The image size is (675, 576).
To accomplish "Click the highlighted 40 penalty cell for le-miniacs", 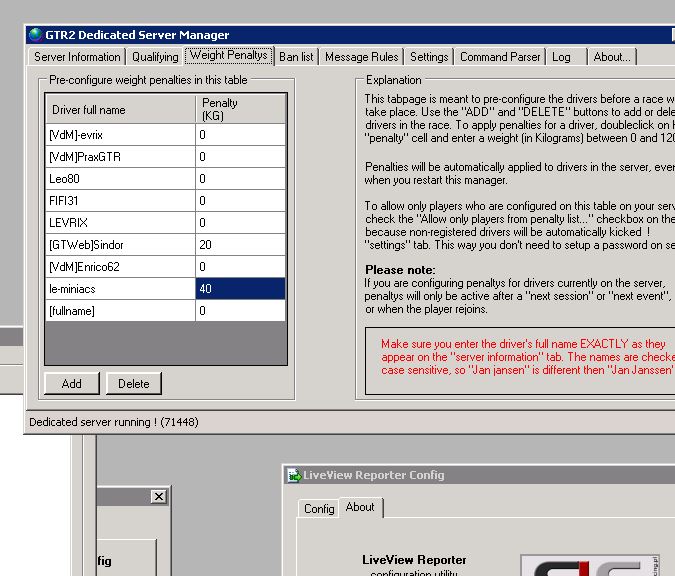I will (x=241, y=289).
